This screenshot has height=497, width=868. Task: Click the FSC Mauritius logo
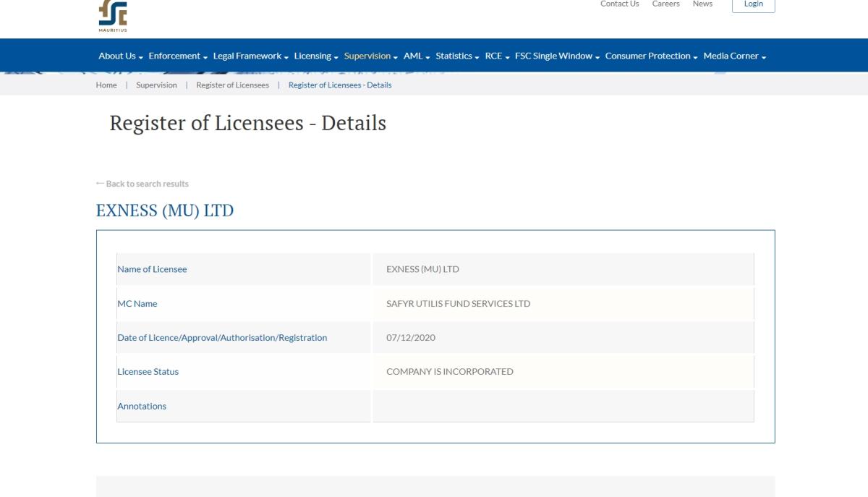[112, 16]
